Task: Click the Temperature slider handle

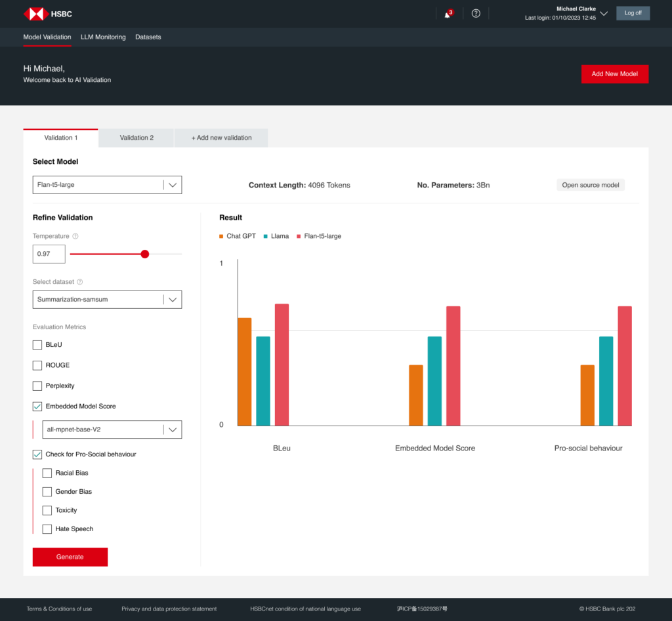Action: [x=145, y=254]
